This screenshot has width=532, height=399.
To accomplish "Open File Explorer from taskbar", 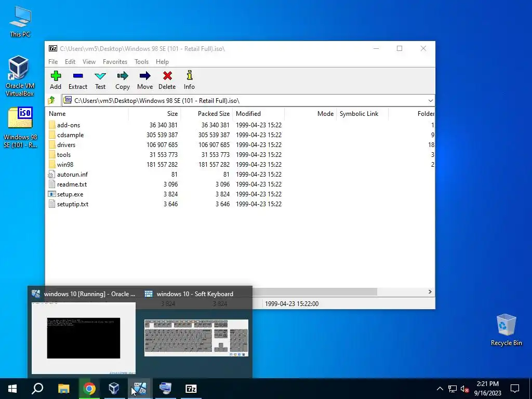I will pos(63,389).
